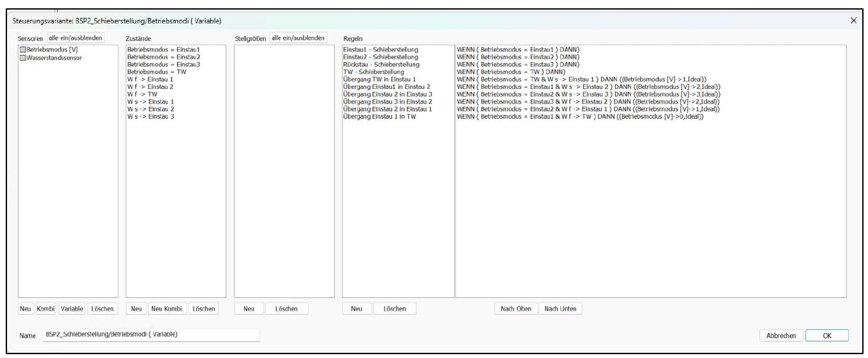Create a new sensor with Neu

pos(26,309)
